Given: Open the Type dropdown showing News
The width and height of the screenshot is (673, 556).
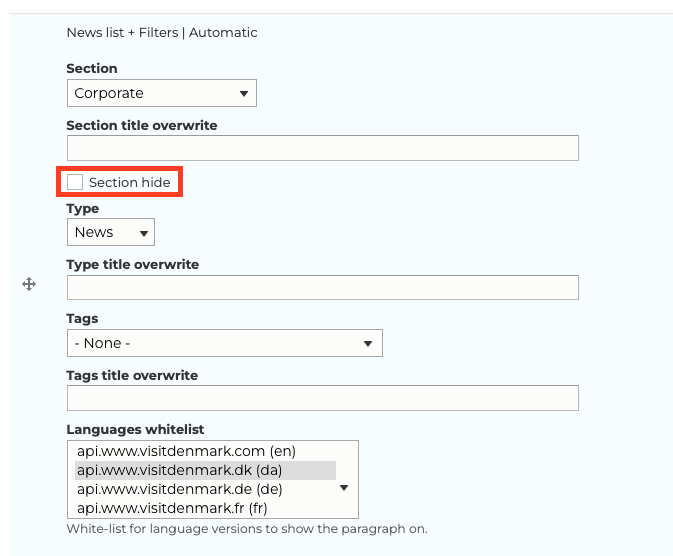Looking at the screenshot, I should [111, 232].
